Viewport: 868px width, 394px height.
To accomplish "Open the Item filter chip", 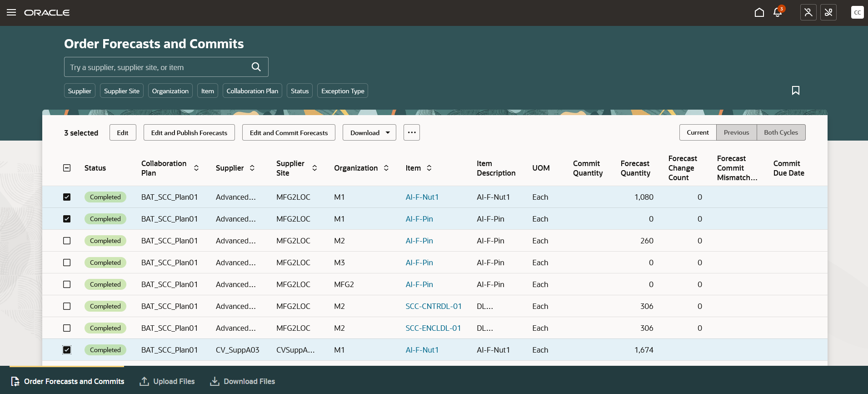I will (208, 91).
